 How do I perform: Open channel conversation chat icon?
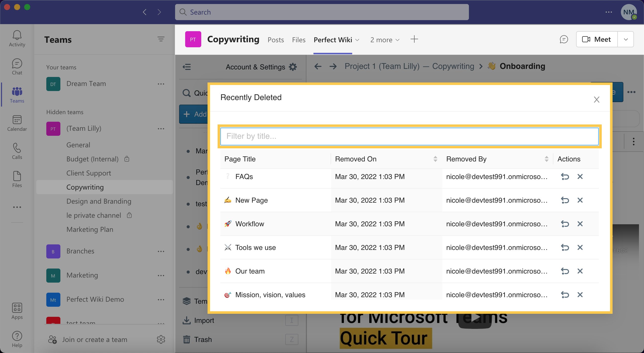(x=564, y=39)
